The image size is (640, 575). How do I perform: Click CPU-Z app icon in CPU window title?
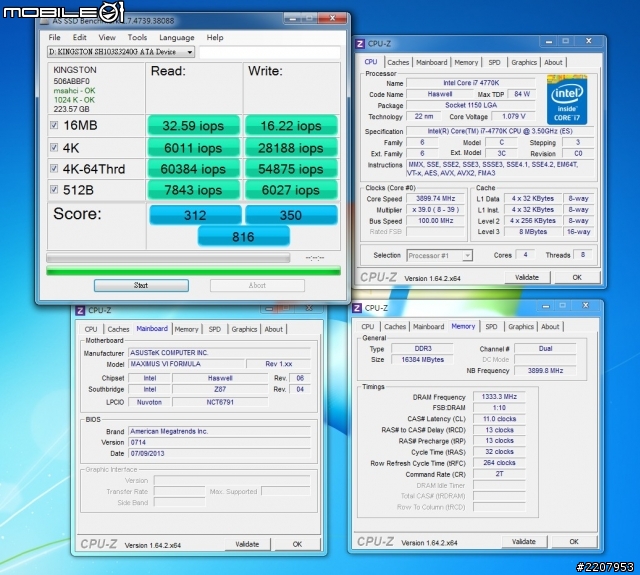coord(360,44)
